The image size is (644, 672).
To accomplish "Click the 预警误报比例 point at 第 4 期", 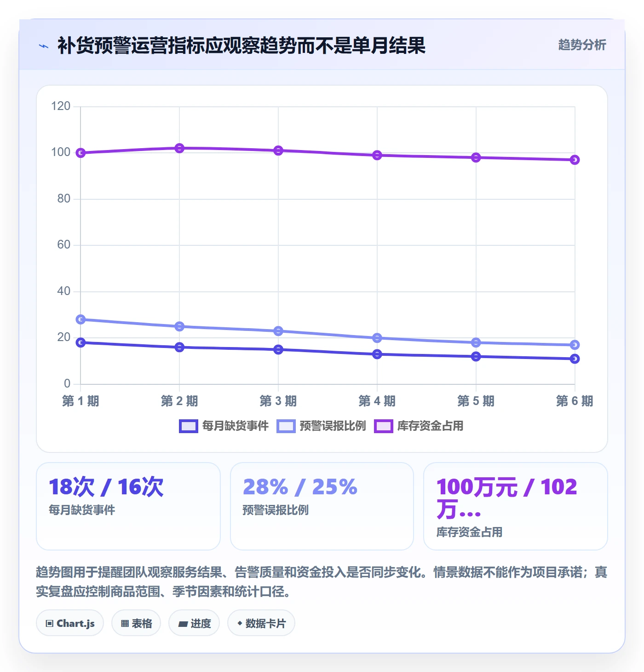I will pos(377,338).
